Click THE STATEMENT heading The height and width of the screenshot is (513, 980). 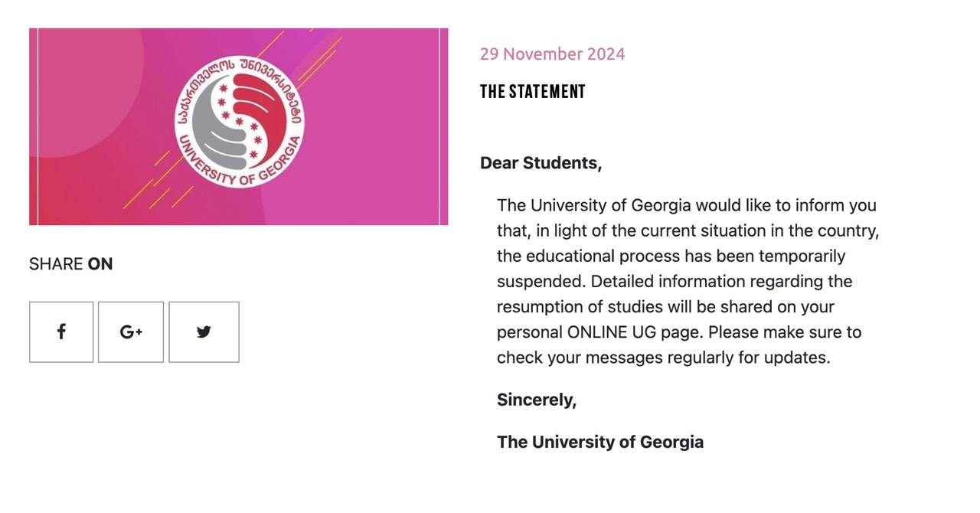pyautogui.click(x=532, y=92)
